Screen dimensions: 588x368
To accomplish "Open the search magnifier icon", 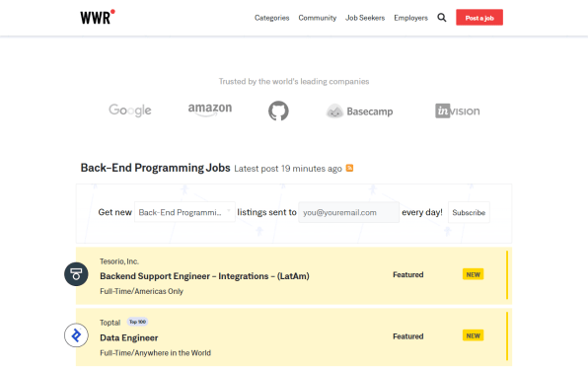I will pos(442,18).
